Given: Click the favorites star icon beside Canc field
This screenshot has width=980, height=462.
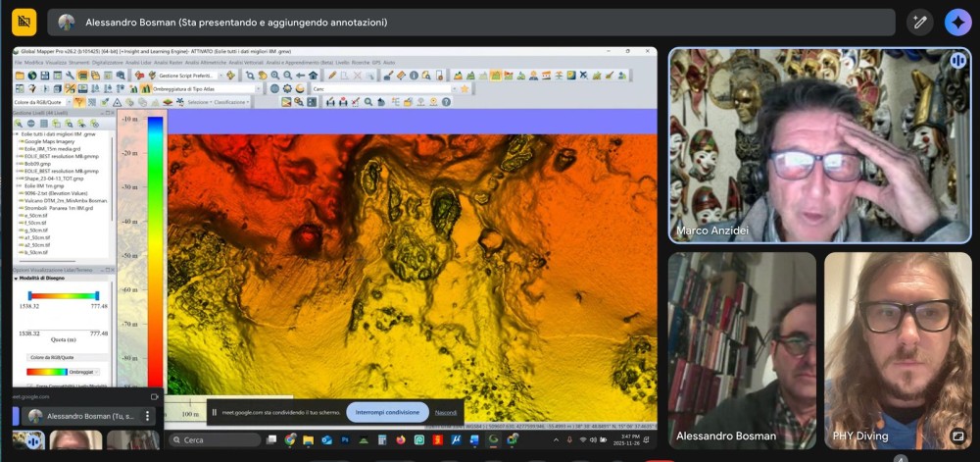Looking at the screenshot, I should click(x=465, y=89).
